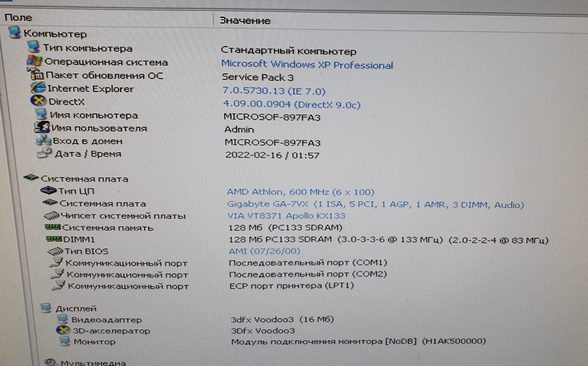Click the DIMM1 memory module icon

[x=54, y=239]
